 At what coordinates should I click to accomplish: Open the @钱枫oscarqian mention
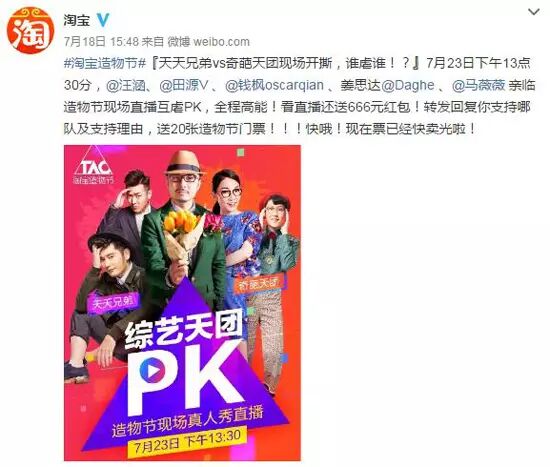[x=274, y=85]
